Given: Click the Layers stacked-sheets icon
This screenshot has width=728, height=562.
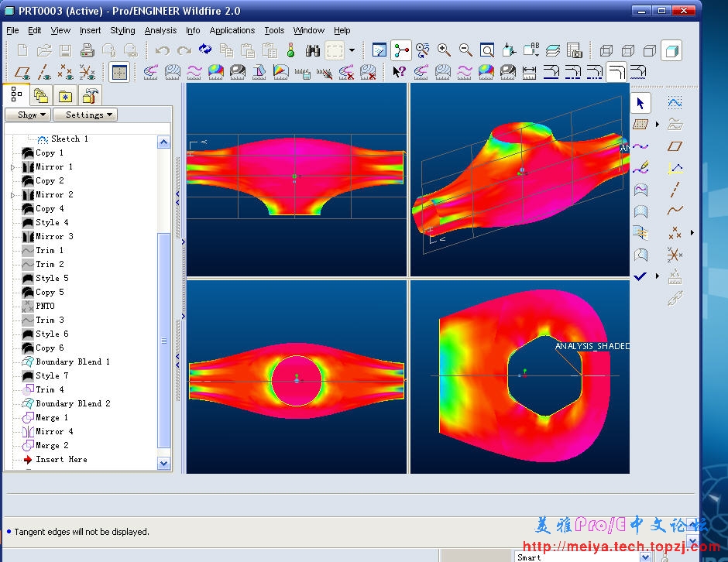Looking at the screenshot, I should pyautogui.click(x=552, y=50).
